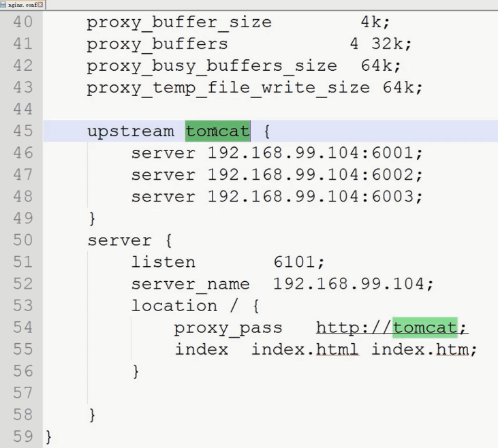Screen dimensions: 498x448
Task: Click the port value 6101
Action: click(294, 262)
